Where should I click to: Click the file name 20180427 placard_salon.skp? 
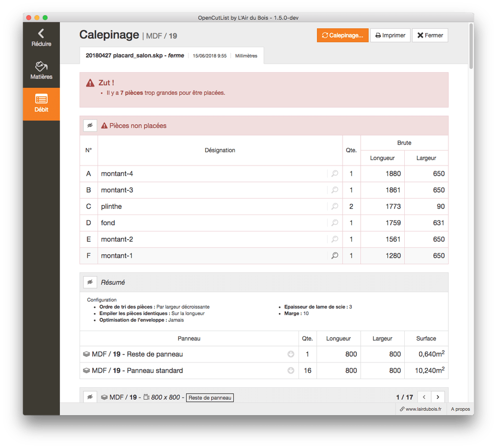(124, 55)
